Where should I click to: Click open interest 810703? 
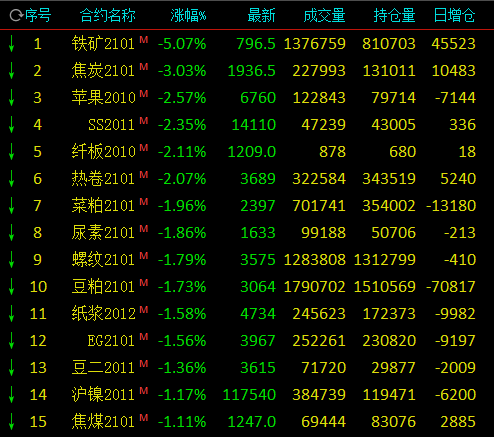click(x=389, y=44)
